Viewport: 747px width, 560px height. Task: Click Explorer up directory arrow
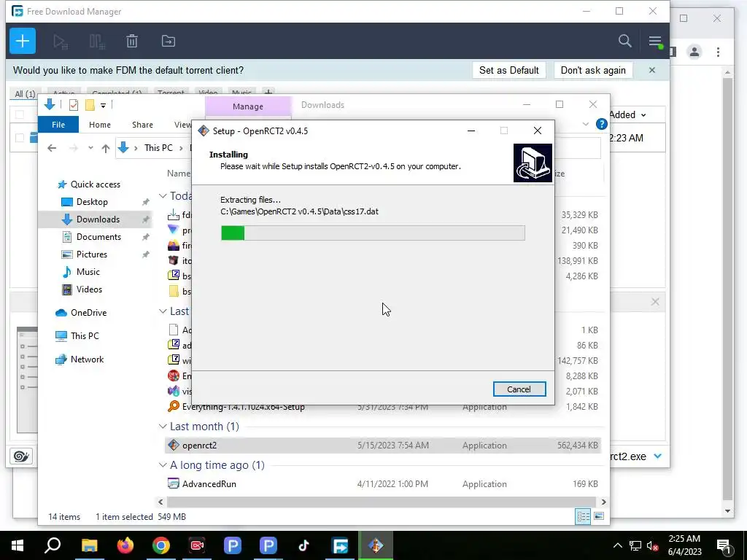pos(106,148)
